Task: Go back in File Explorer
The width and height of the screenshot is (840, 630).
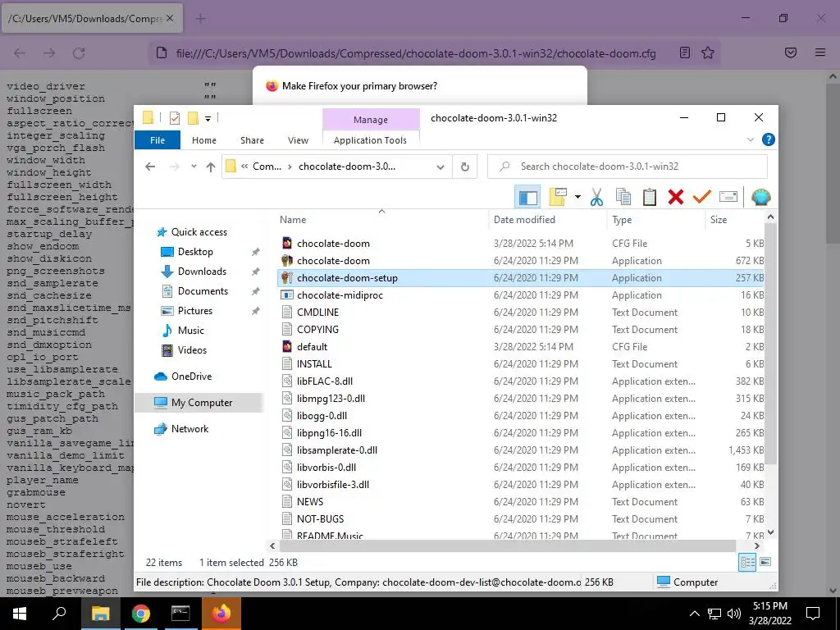Action: (150, 167)
